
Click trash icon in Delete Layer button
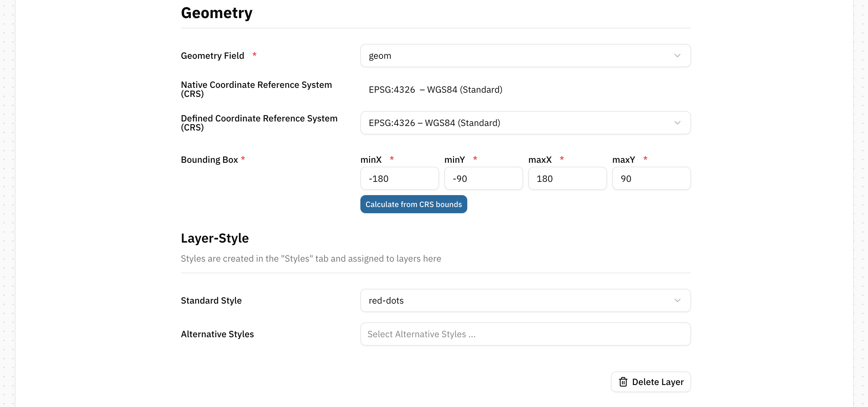[623, 382]
